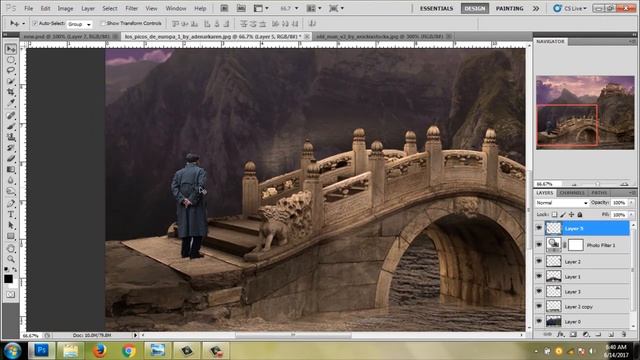The height and width of the screenshot is (360, 640).
Task: Toggle the Auto-Select checkbox
Action: click(x=35, y=23)
